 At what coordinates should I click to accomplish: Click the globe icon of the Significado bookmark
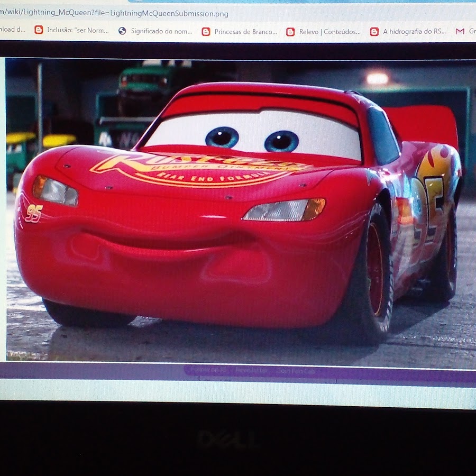tap(122, 31)
